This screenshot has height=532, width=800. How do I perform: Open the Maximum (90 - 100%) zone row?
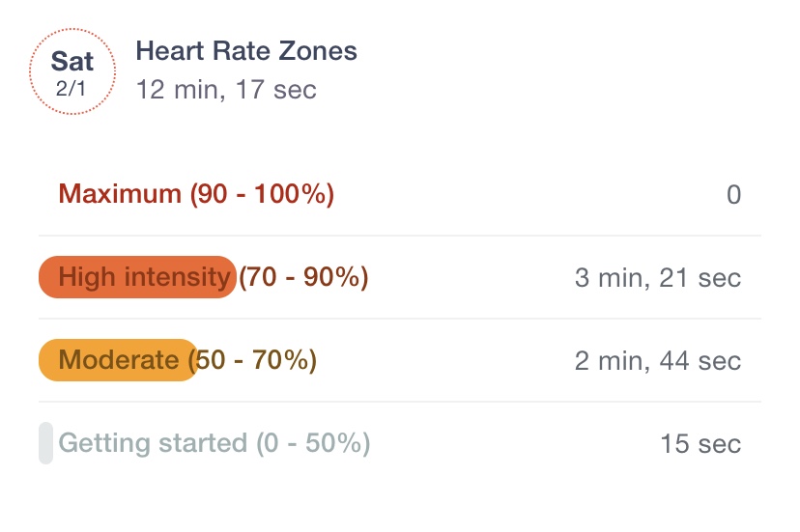400,194
